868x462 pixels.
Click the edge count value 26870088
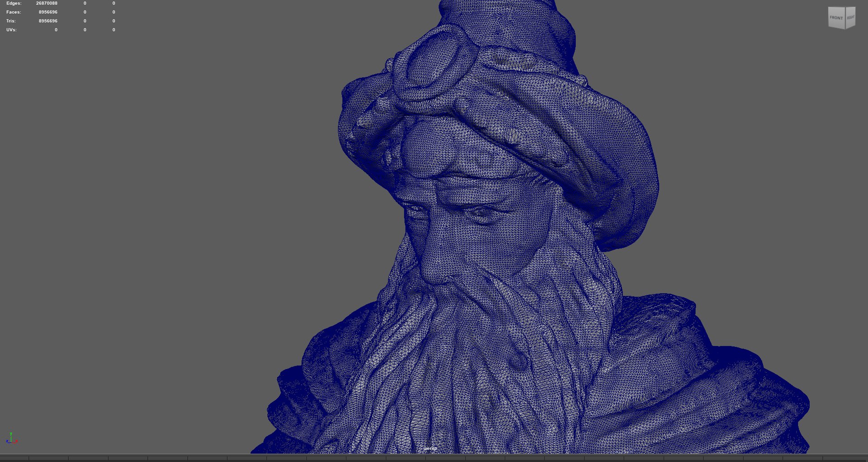[x=47, y=3]
